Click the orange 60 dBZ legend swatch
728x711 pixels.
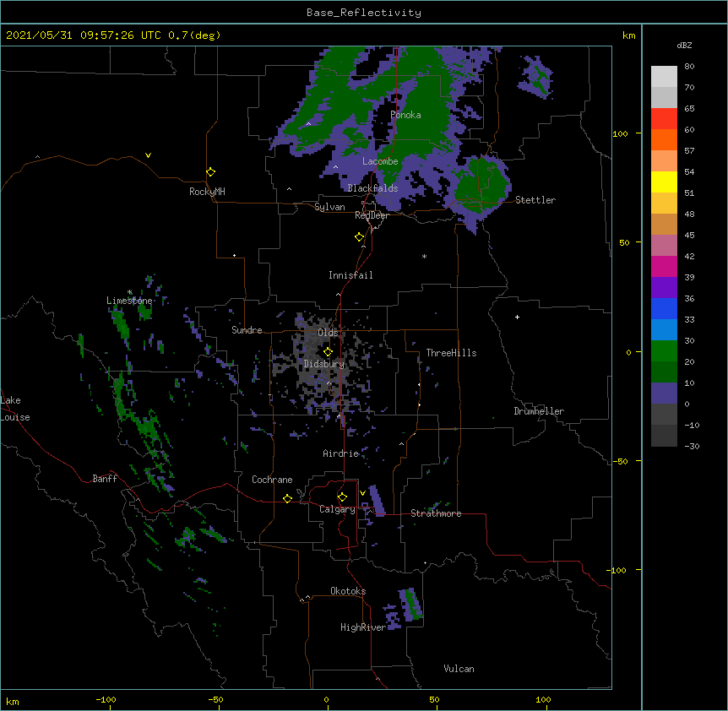click(664, 139)
